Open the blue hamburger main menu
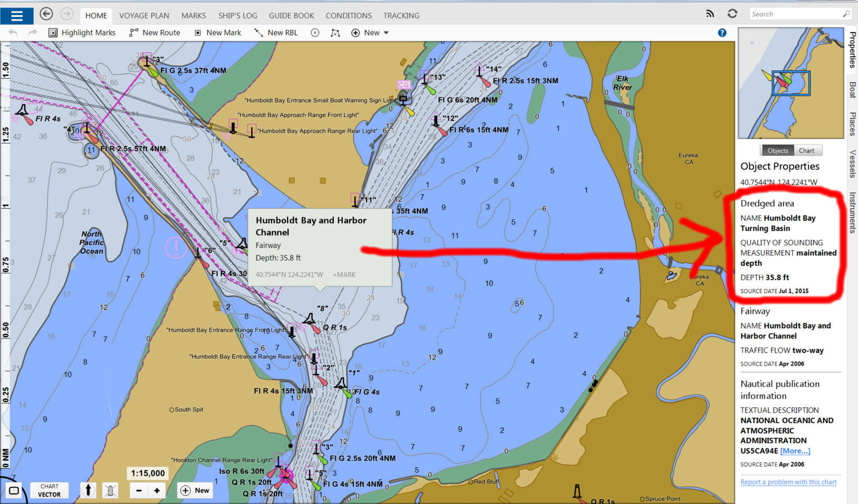 (x=17, y=16)
